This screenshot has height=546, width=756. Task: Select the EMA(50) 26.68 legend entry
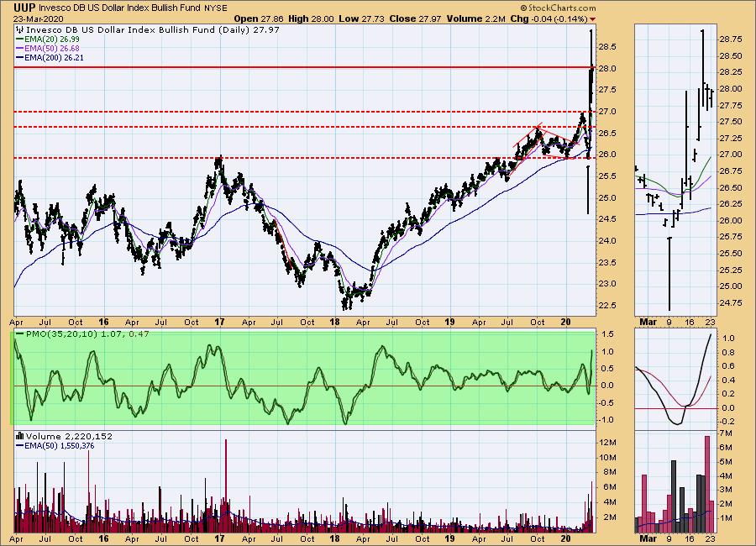(x=48, y=48)
